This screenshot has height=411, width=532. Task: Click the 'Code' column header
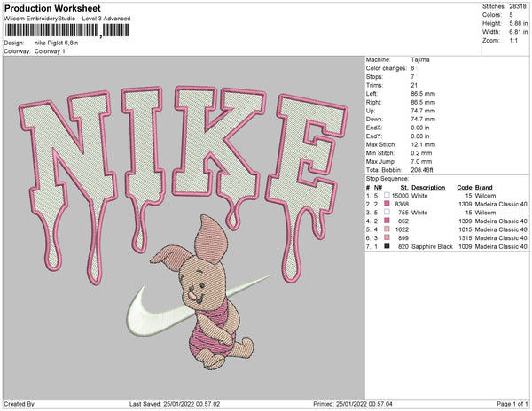pos(465,188)
